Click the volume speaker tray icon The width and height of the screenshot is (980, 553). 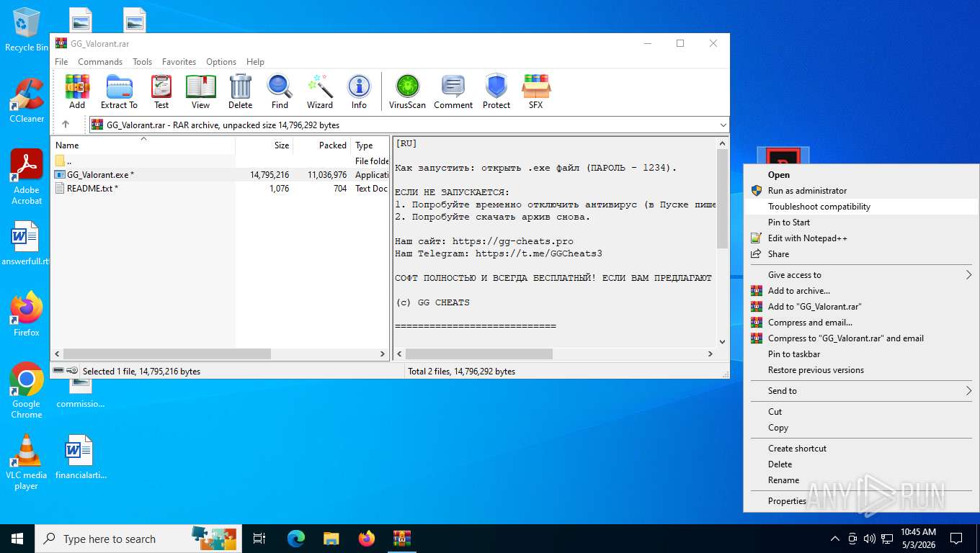(869, 539)
